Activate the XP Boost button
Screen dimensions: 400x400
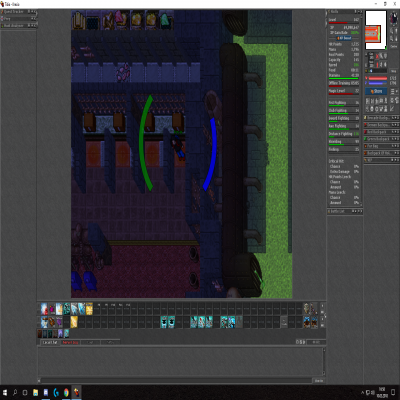344,38
